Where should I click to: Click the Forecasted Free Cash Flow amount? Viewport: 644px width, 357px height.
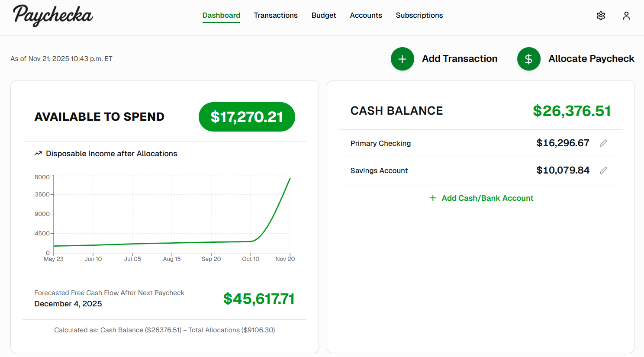258,299
